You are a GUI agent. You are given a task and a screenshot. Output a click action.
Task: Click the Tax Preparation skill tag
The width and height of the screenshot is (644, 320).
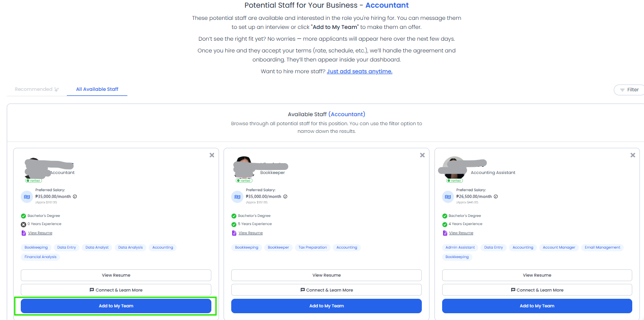pyautogui.click(x=313, y=247)
